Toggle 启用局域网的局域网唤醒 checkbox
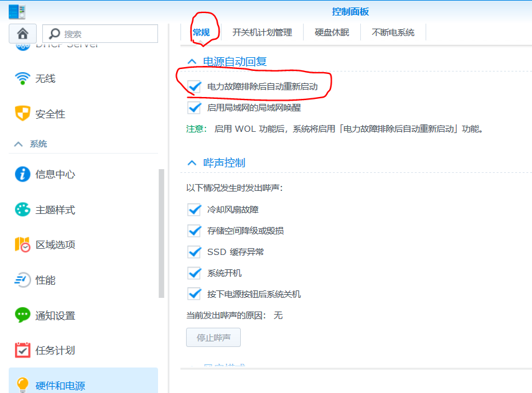Image resolution: width=532 pixels, height=393 pixels. pos(194,108)
